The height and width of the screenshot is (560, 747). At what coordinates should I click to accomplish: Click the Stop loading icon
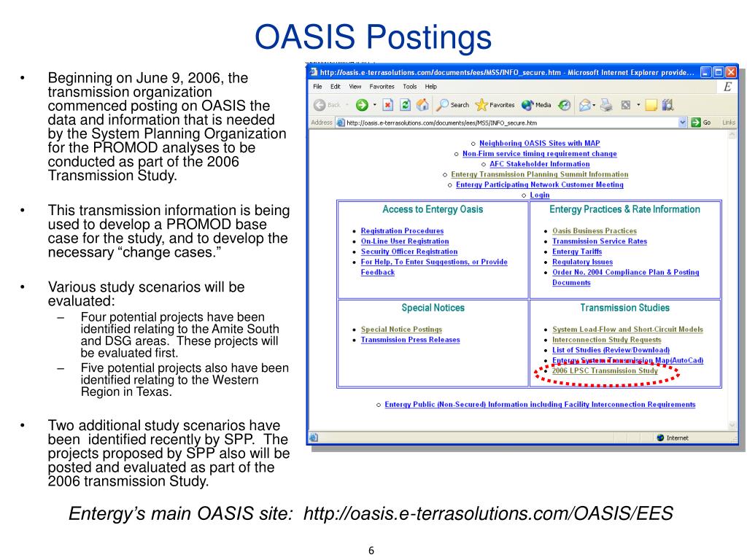tap(388, 105)
